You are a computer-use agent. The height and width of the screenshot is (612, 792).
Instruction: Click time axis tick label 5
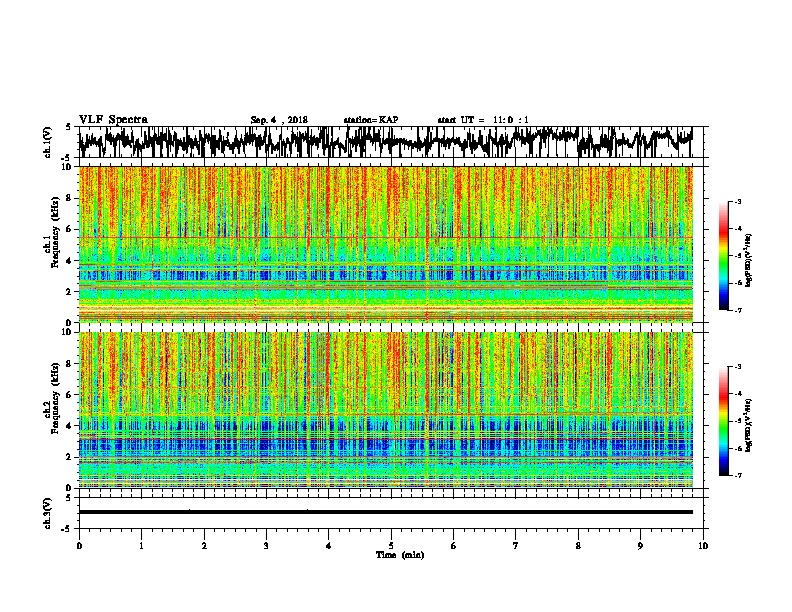pyautogui.click(x=391, y=546)
